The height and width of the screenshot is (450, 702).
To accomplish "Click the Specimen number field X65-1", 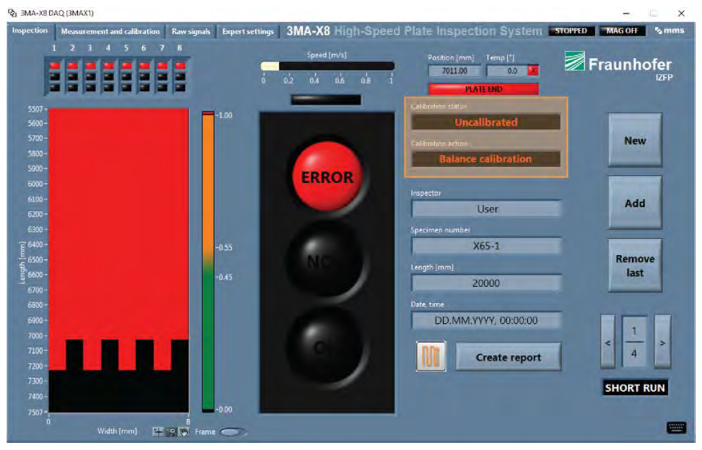I will (x=486, y=246).
